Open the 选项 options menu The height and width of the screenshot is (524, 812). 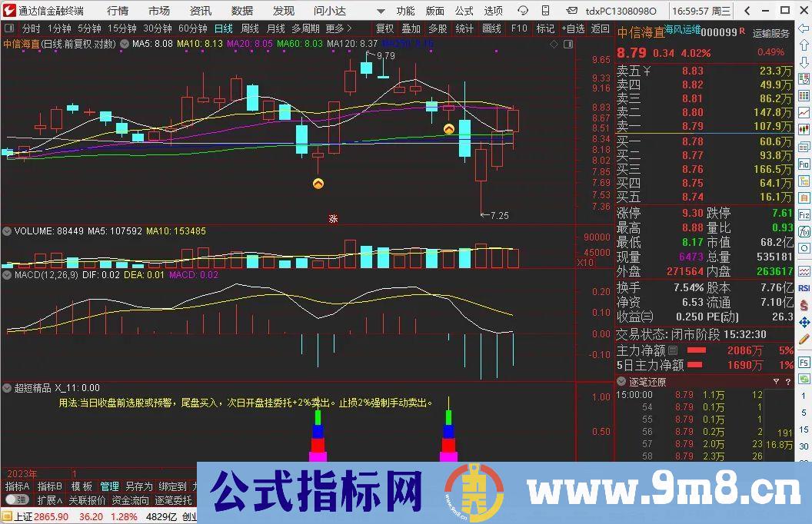point(494,10)
